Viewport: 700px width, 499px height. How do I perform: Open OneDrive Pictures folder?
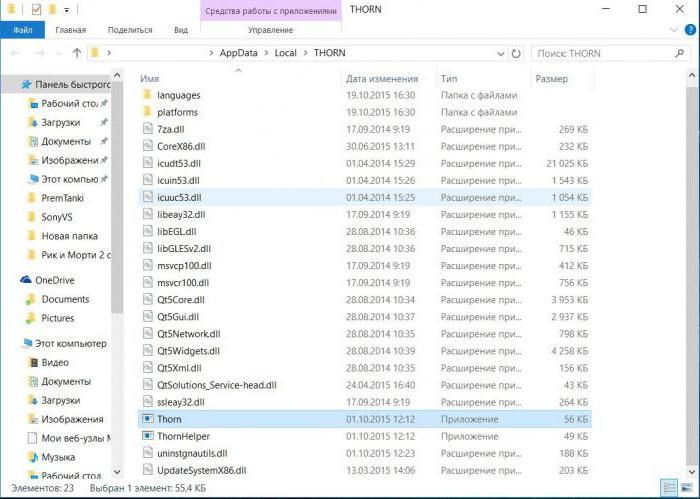point(50,318)
